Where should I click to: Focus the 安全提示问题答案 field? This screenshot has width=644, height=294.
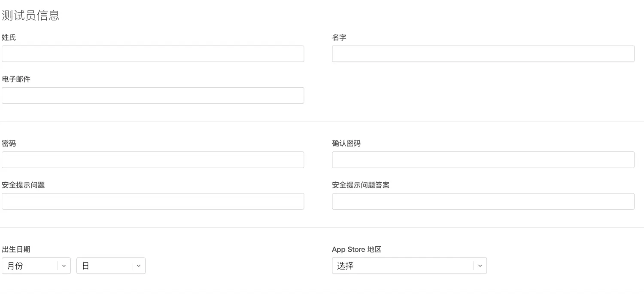coord(483,201)
